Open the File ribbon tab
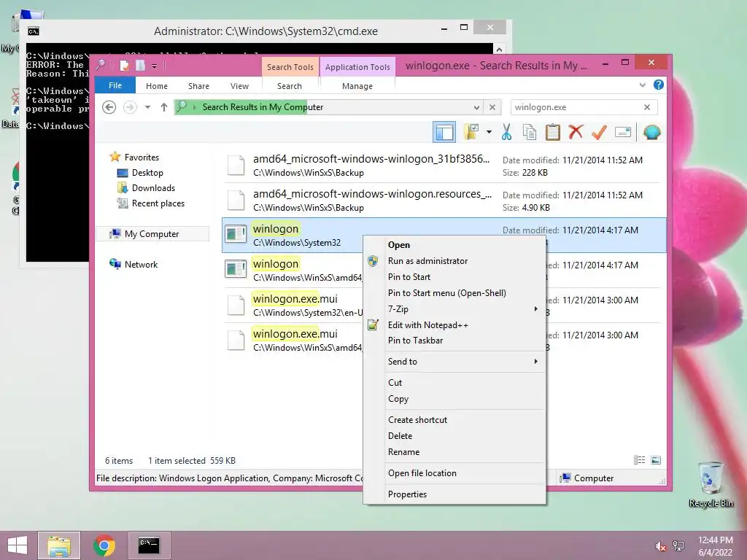Image resolution: width=747 pixels, height=560 pixels. [115, 85]
